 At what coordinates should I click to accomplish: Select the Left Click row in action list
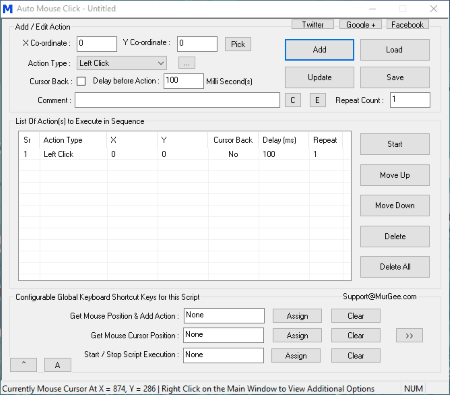pyautogui.click(x=185, y=154)
